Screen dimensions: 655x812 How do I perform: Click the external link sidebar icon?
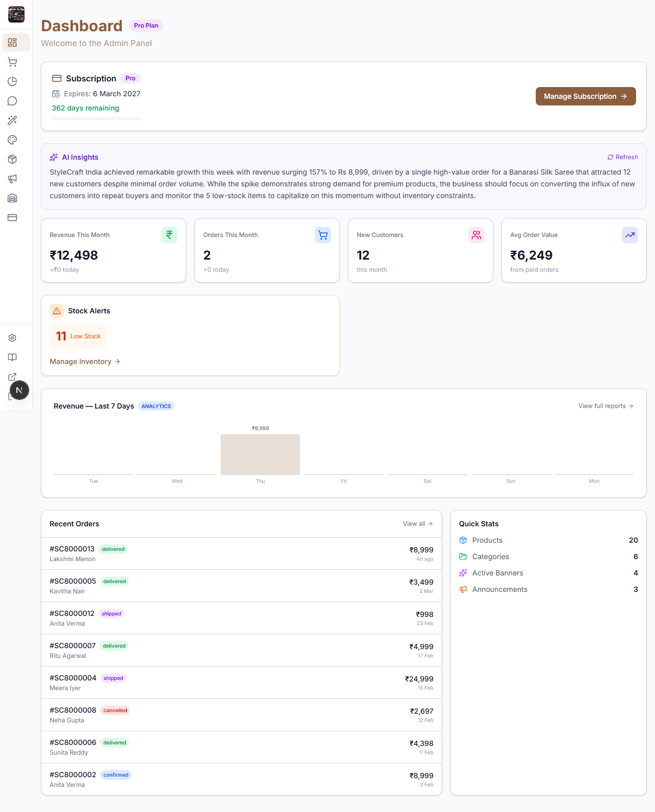pyautogui.click(x=12, y=377)
